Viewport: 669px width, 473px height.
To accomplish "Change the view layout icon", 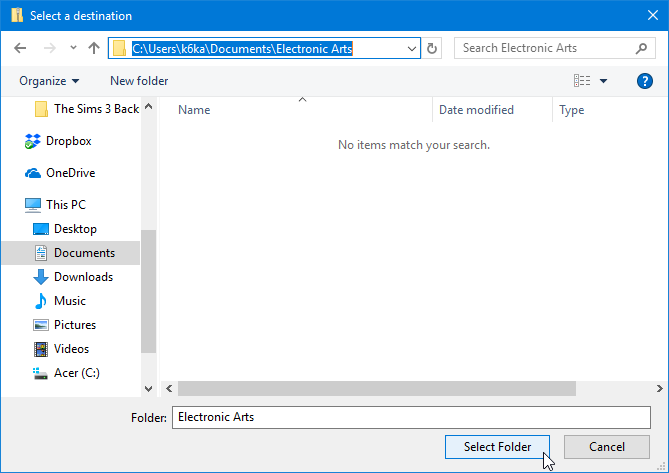I will point(582,81).
